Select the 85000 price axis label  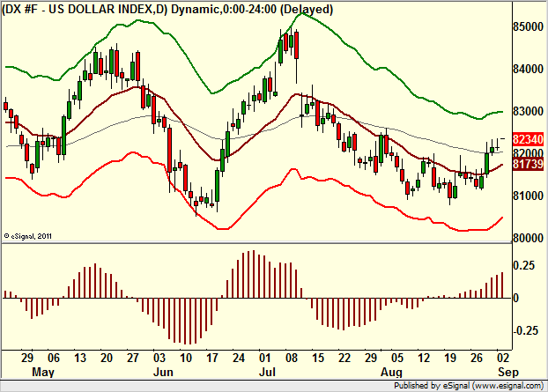(x=528, y=26)
